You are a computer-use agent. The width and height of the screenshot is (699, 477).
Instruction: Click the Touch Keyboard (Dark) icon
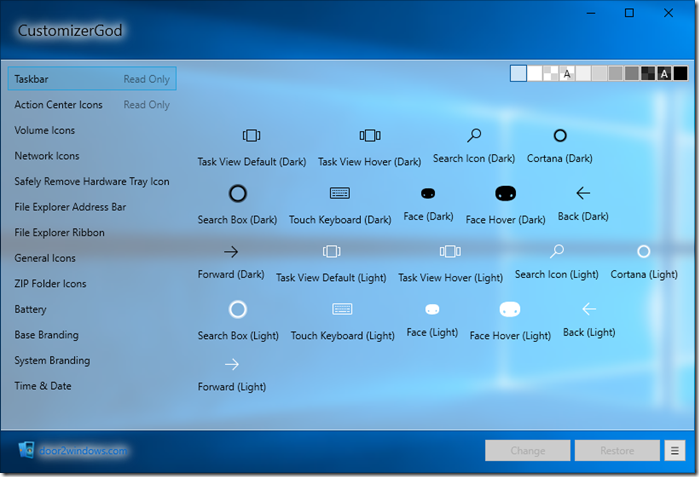click(x=340, y=193)
